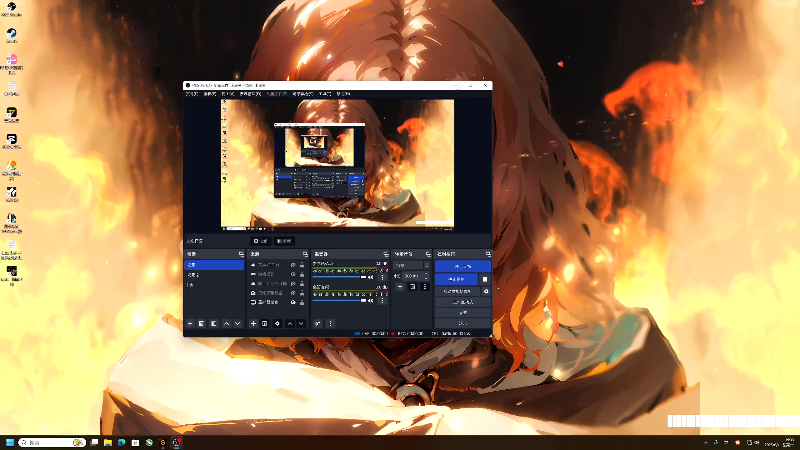800x450 pixels.
Task: Toggle visibility eye of the fourth source
Action: (x=293, y=293)
